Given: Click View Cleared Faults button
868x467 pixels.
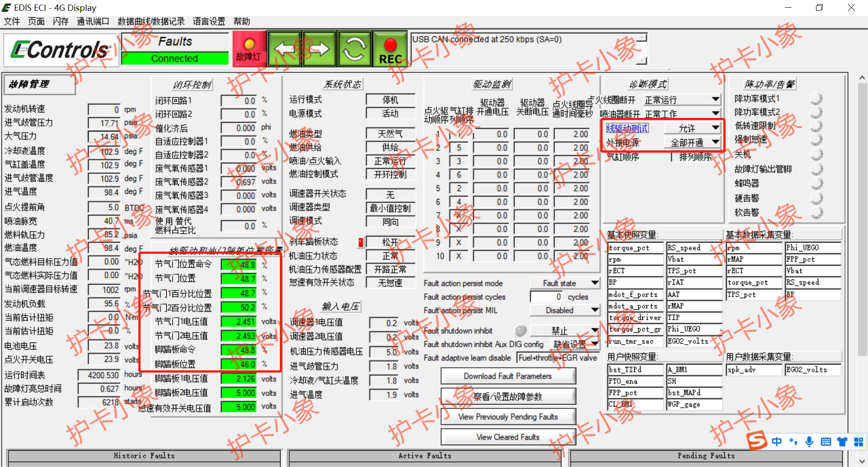Looking at the screenshot, I should (x=508, y=437).
